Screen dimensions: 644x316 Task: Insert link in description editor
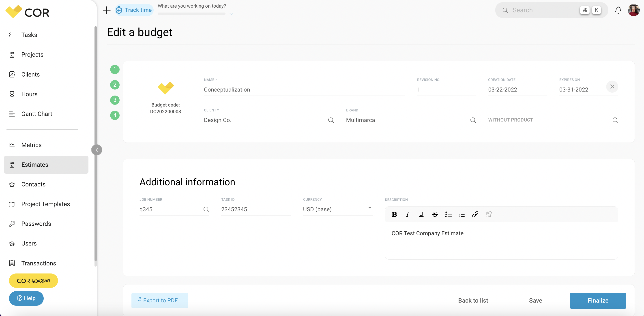pyautogui.click(x=475, y=214)
